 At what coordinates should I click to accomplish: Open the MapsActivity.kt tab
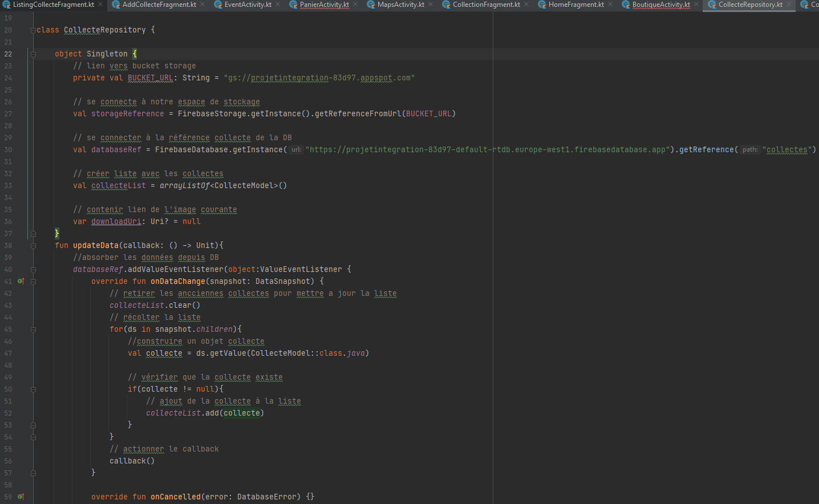click(x=400, y=5)
